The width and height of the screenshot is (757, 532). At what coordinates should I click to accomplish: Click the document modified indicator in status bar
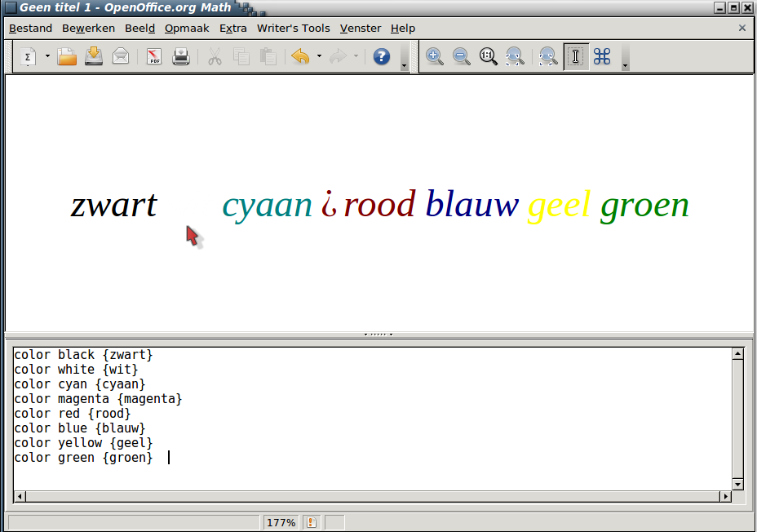coord(312,522)
